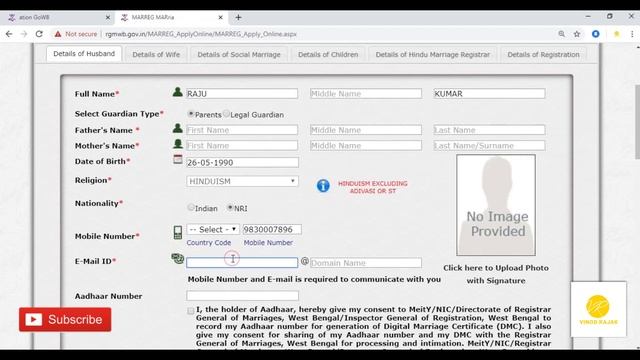Viewport: 640px width, 360px height.
Task: Open Details of Registration tab
Action: (543, 54)
